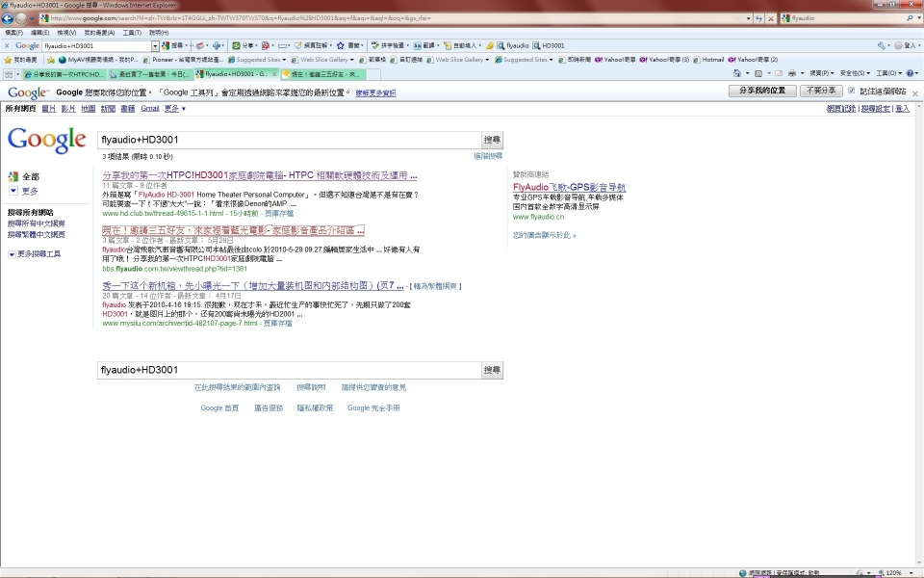This screenshot has height=578, width=924.
Task: Click the 搜尋 button beside the bottom search box
Action: click(x=492, y=370)
